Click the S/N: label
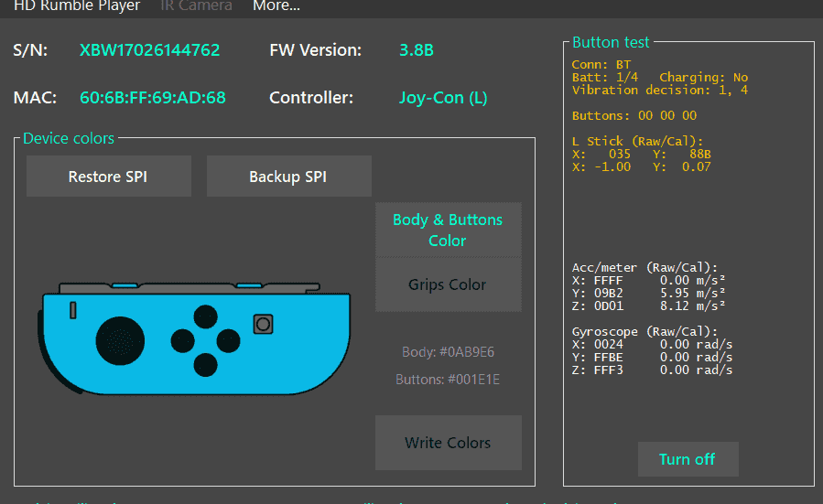823x504 pixels. (x=30, y=50)
